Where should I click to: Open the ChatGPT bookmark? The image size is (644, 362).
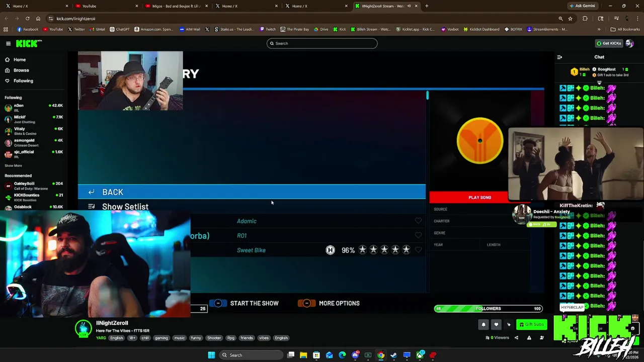click(x=120, y=29)
